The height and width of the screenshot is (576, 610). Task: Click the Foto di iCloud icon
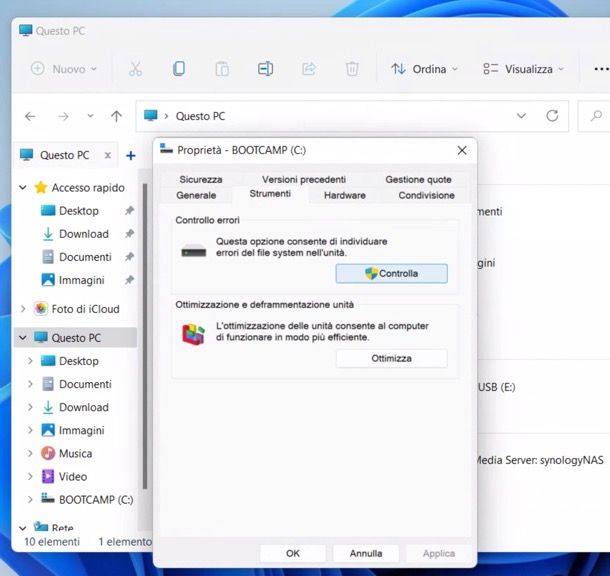point(41,309)
